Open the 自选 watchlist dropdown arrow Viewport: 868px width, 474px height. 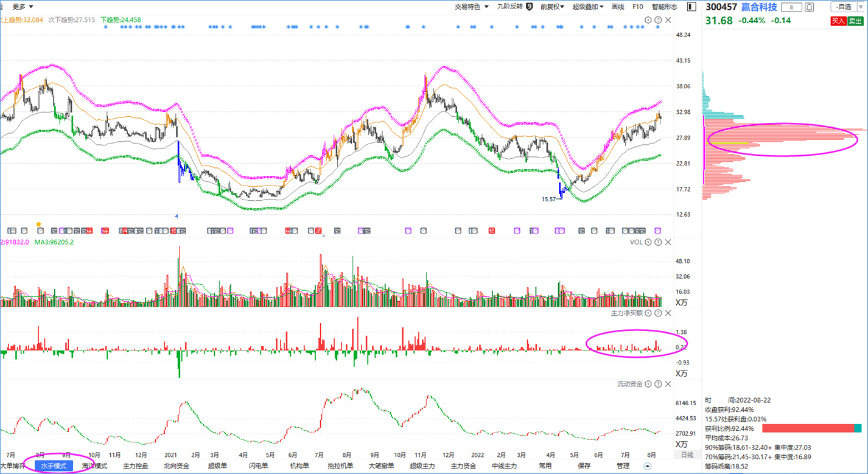click(x=859, y=7)
